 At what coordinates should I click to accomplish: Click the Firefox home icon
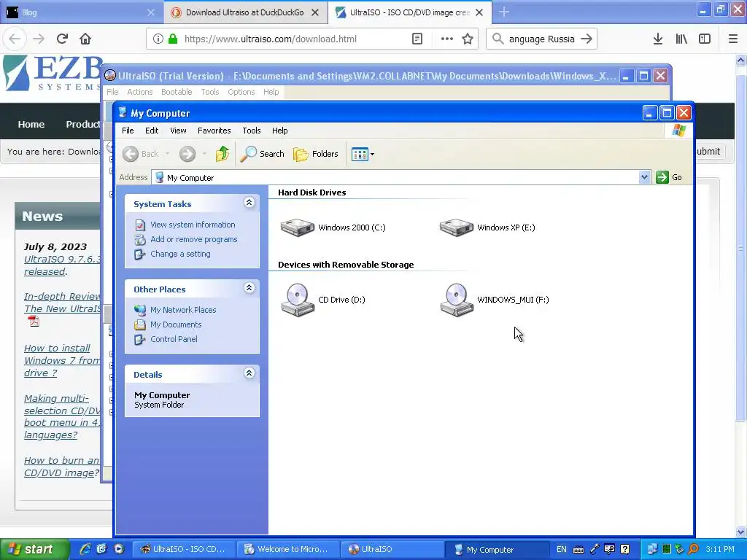pos(85,39)
